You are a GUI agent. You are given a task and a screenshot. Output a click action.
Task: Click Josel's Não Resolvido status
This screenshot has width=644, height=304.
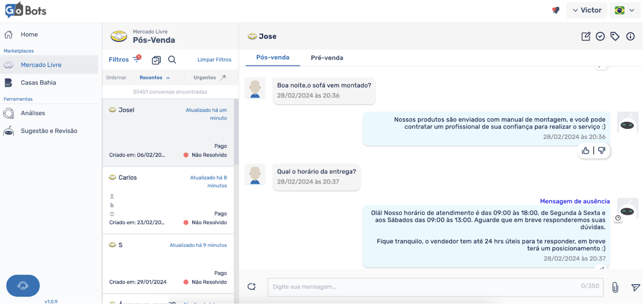[205, 155]
